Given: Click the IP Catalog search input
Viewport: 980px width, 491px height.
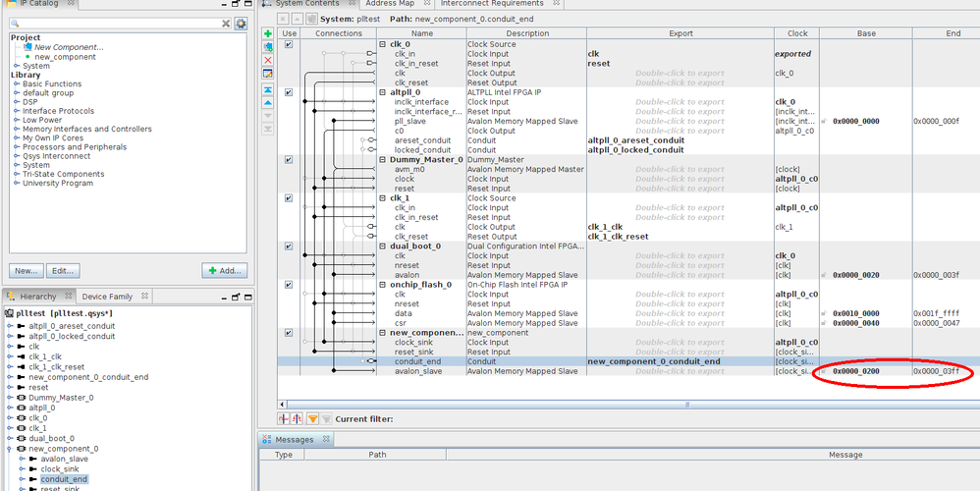Looking at the screenshot, I should 118,23.
